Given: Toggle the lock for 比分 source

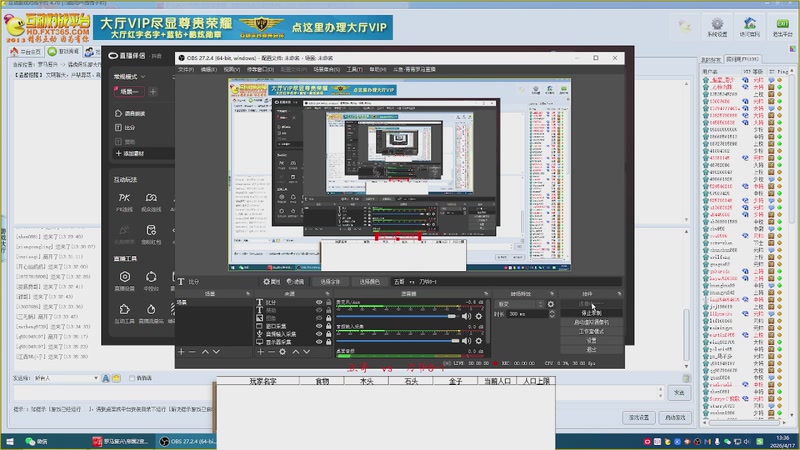Looking at the screenshot, I should (x=329, y=303).
